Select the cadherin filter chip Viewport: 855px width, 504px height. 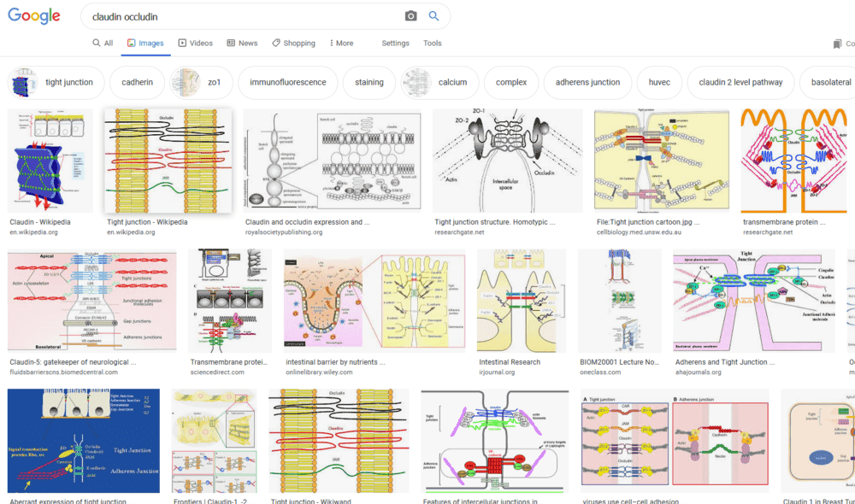tap(137, 83)
